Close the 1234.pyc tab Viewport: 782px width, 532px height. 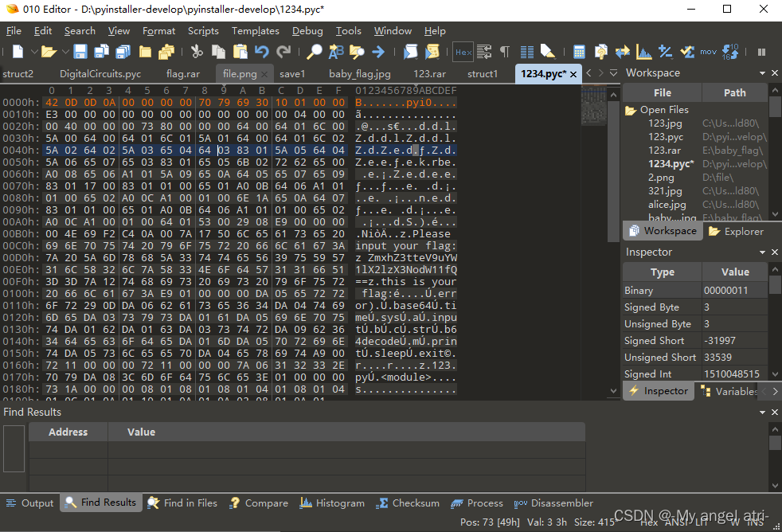coord(573,74)
